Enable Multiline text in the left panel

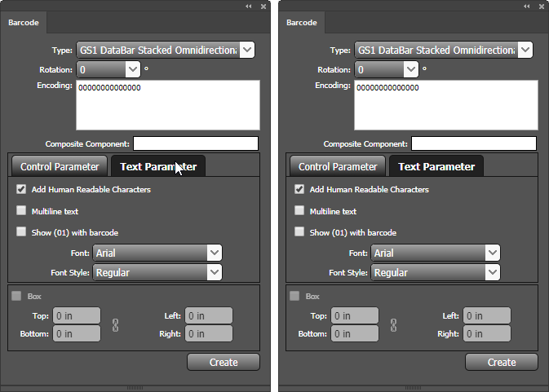21,211
